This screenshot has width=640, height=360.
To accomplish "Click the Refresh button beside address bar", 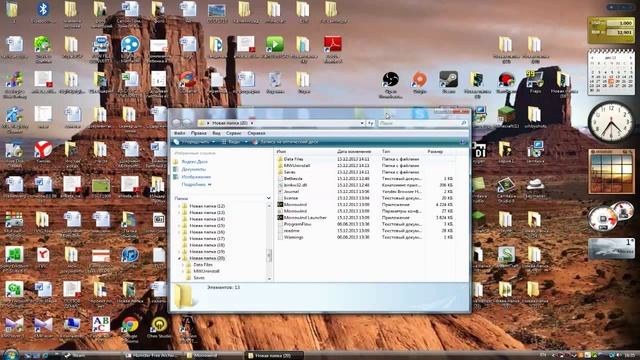I will pyautogui.click(x=370, y=123).
